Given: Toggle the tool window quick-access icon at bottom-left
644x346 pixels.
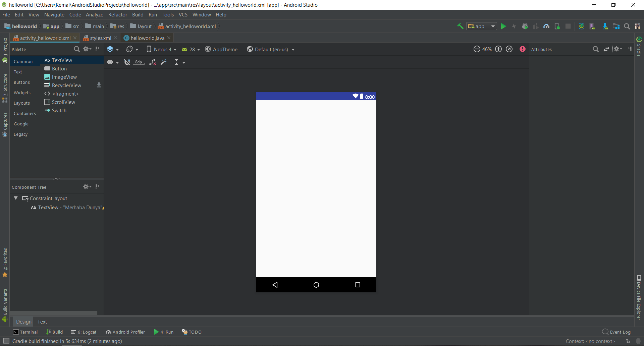Looking at the screenshot, I should click(x=6, y=341).
